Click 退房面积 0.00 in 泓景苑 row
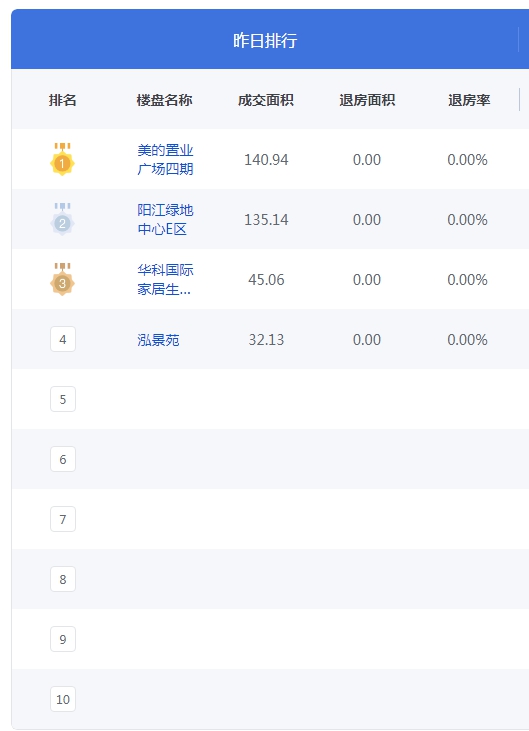Image resolution: width=529 pixels, height=731 pixels. tap(367, 339)
